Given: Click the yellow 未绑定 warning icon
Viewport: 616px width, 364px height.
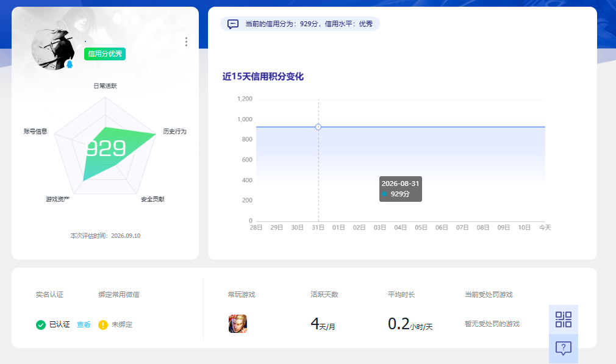Looking at the screenshot, I should (103, 325).
